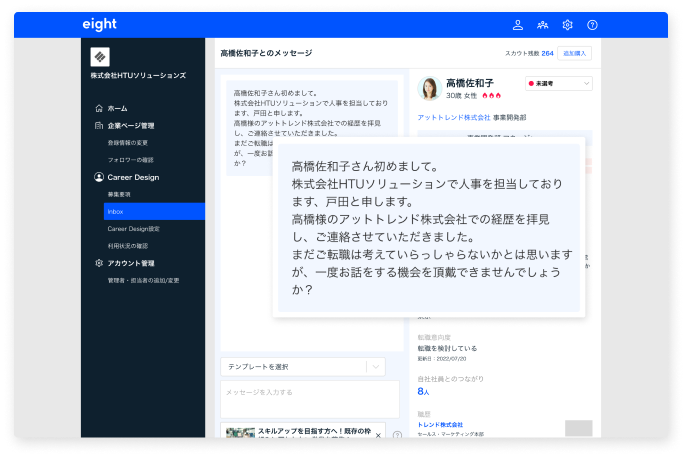Open the settings gear icon in header
Viewport: 684px width, 455px height.
pos(567,25)
